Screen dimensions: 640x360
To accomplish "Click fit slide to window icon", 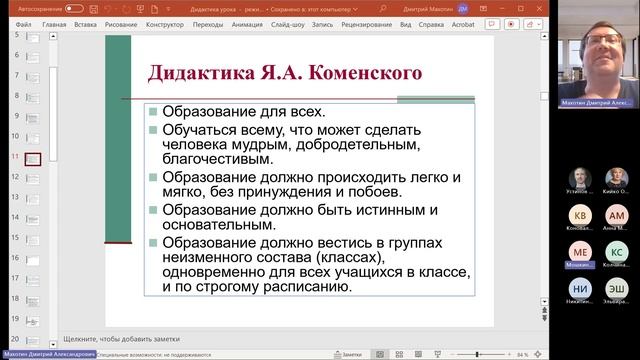I will (x=538, y=354).
